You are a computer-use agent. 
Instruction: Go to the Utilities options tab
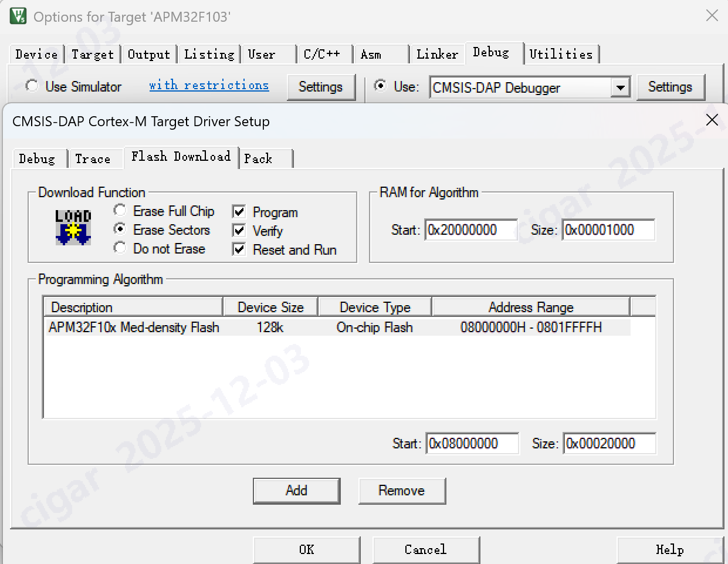point(561,54)
